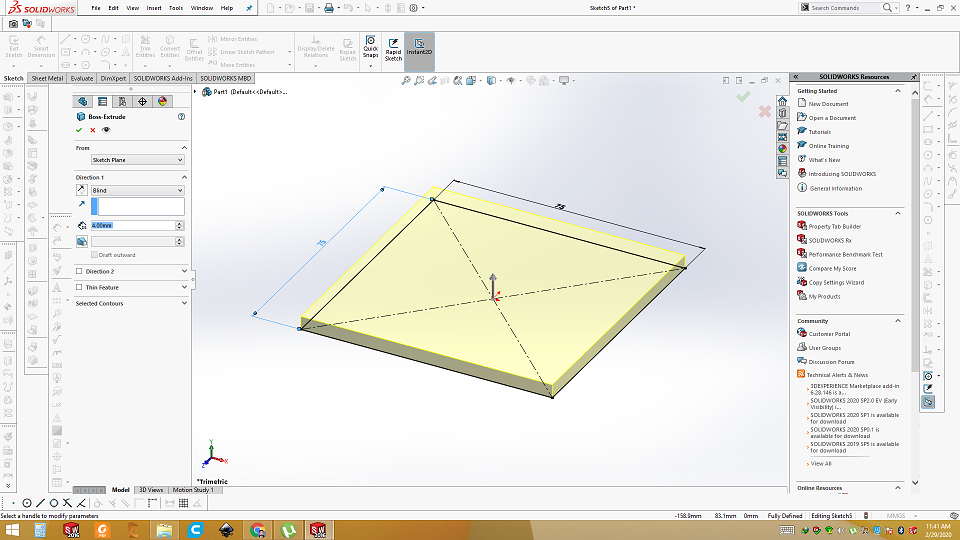960x540 pixels.
Task: Open the Sketch Plane dropdown
Action: [138, 160]
